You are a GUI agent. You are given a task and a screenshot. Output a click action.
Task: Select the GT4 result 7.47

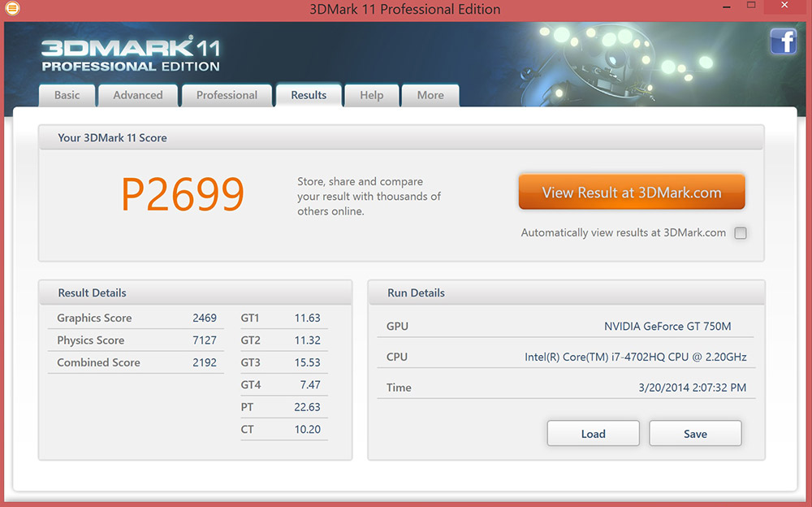[310, 384]
